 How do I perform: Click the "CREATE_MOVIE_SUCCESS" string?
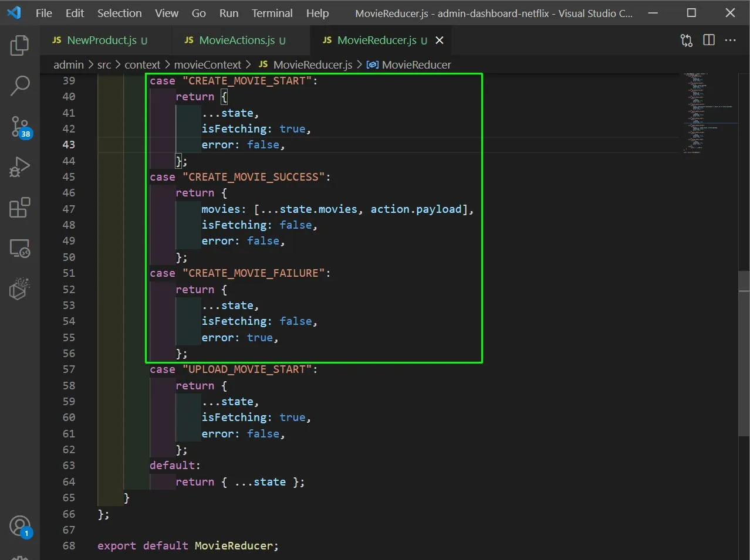click(253, 177)
